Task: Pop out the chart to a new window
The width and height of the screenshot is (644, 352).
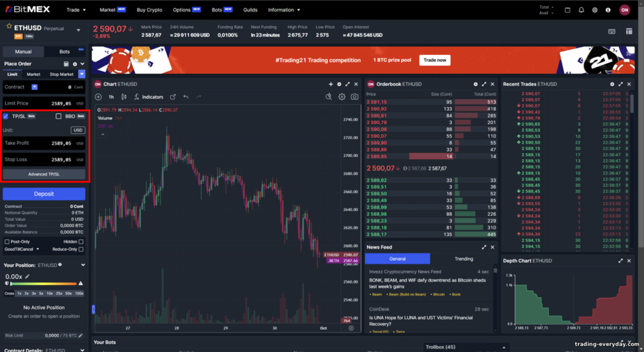Action: coord(173,97)
